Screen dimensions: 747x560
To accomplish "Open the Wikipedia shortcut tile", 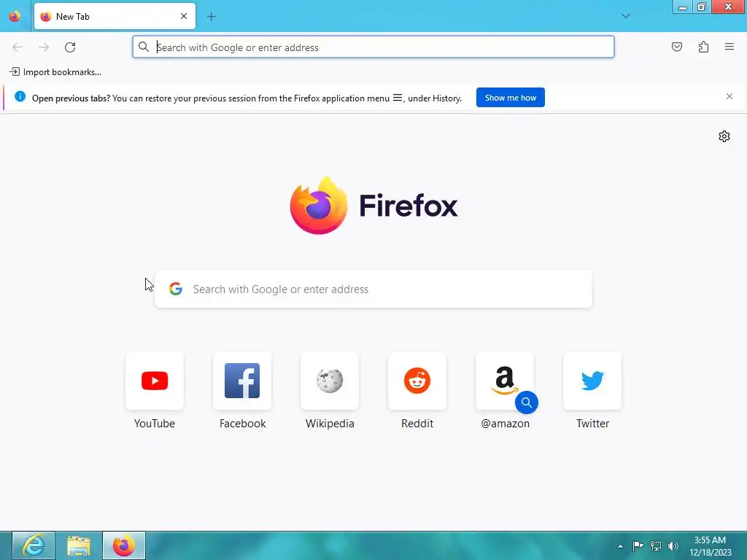I will [330, 381].
